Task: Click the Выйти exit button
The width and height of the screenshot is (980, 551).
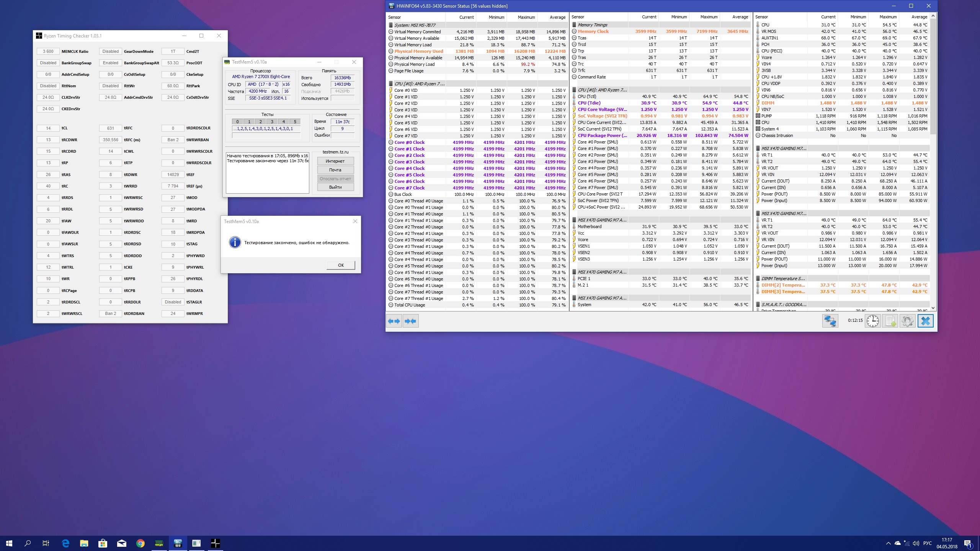Action: pos(335,187)
